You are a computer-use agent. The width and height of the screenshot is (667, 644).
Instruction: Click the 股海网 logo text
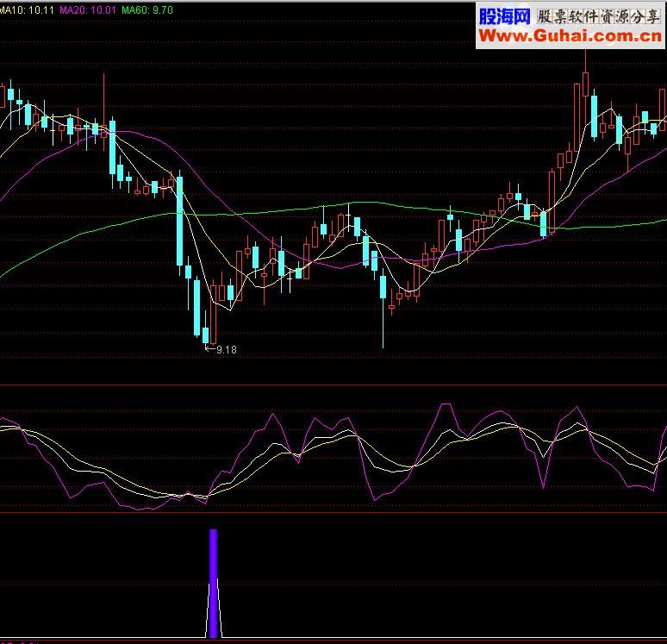tap(504, 17)
